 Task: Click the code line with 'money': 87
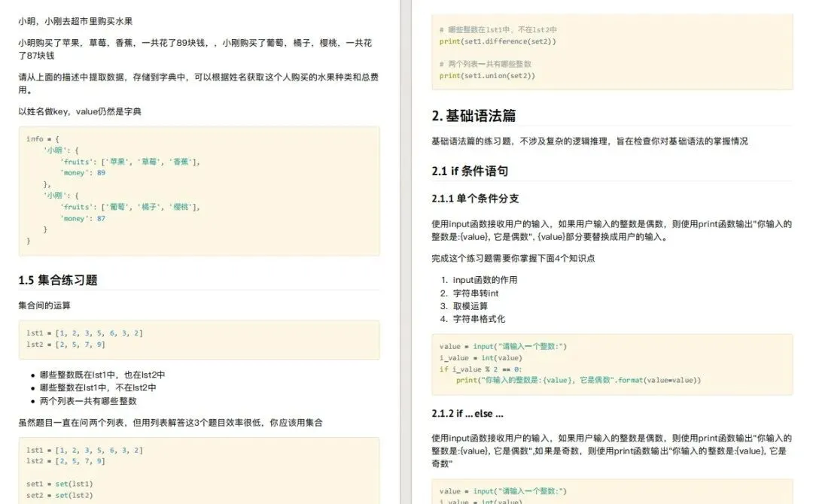click(x=83, y=218)
